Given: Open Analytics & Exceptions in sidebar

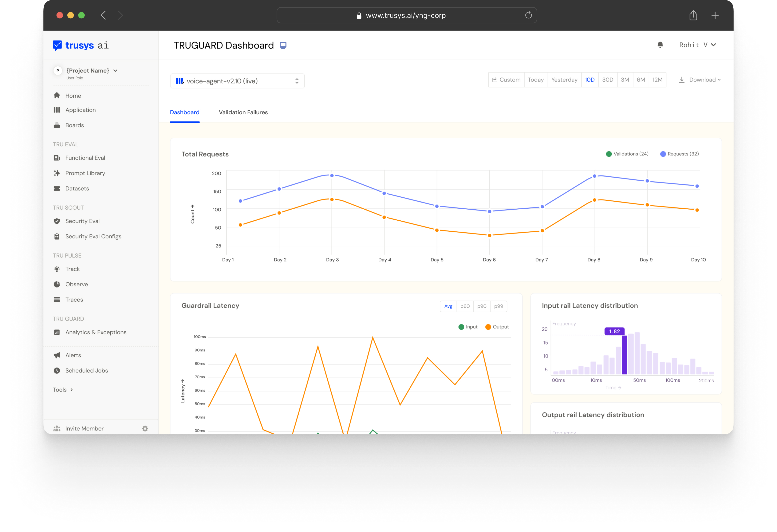Looking at the screenshot, I should click(x=96, y=332).
